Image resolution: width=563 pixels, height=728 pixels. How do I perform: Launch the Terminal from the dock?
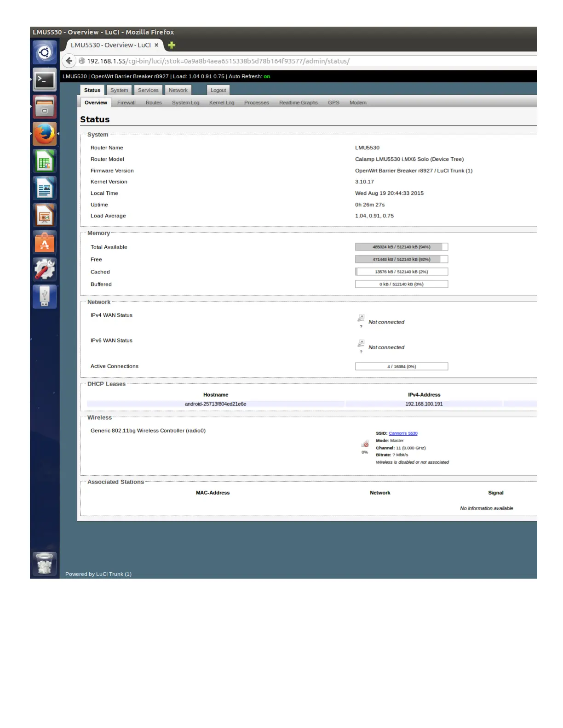45,80
